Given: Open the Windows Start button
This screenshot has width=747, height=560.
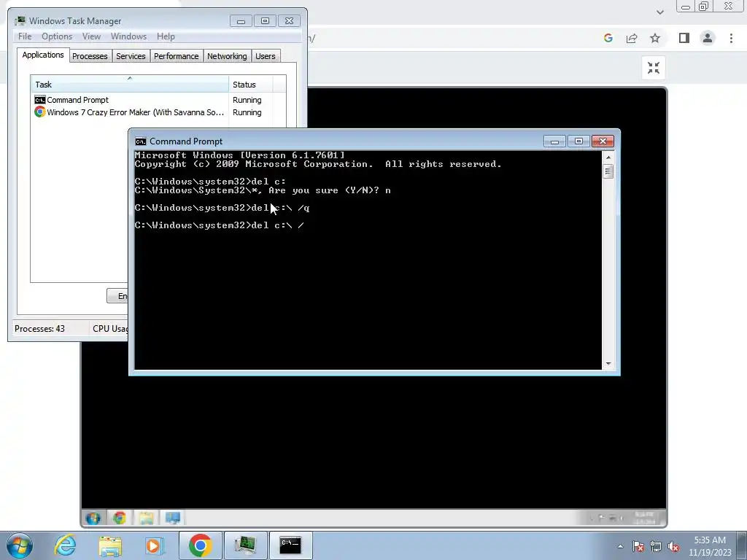Looking at the screenshot, I should [x=19, y=545].
